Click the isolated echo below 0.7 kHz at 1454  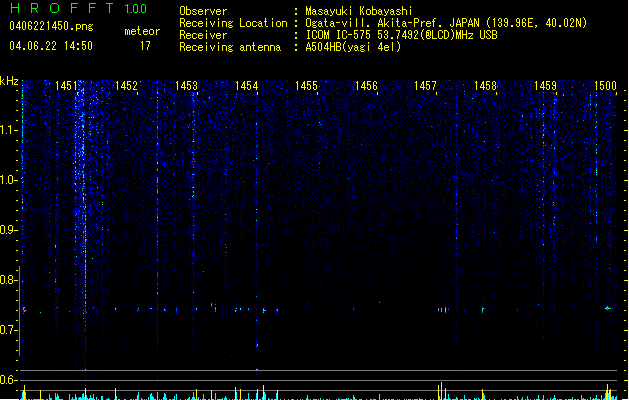(257, 345)
